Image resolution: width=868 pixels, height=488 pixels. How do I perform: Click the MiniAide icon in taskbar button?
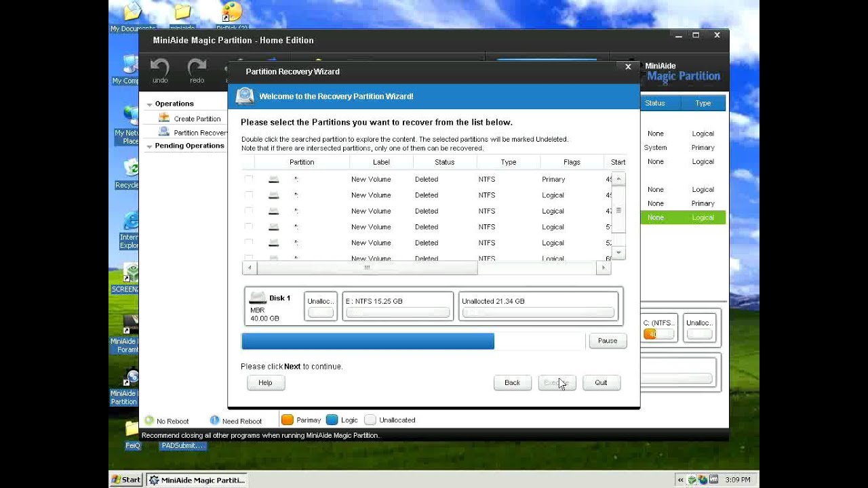pos(154,480)
